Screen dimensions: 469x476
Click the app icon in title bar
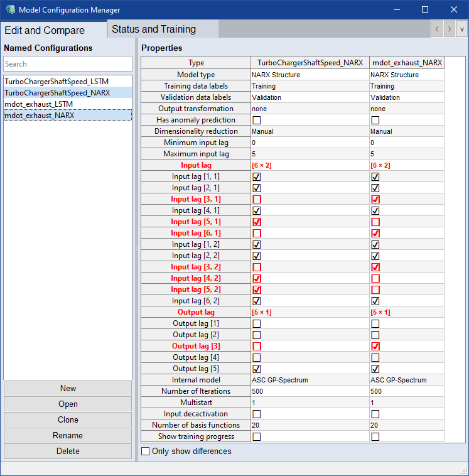(x=10, y=10)
